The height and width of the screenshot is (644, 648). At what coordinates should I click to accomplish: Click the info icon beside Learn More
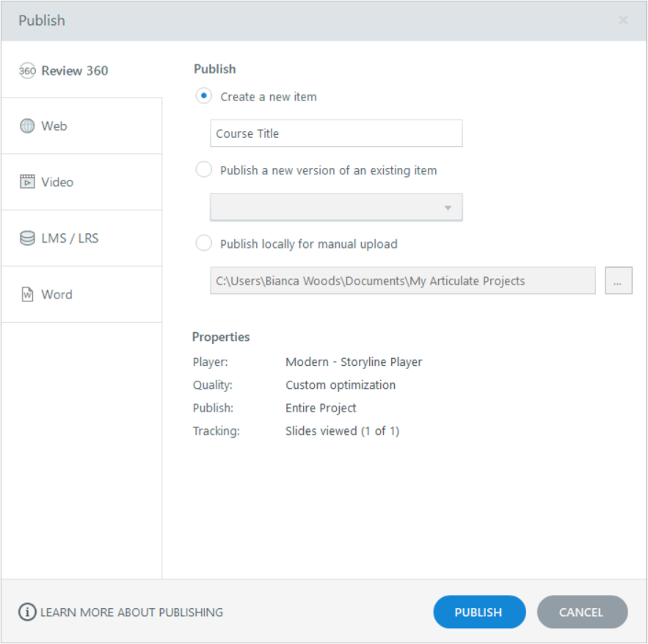(x=27, y=612)
